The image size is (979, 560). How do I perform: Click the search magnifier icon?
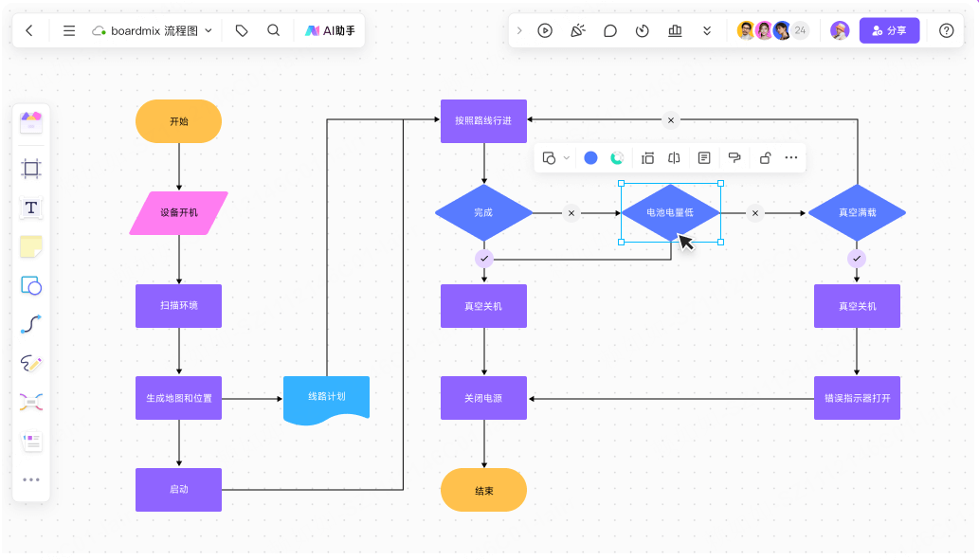tap(273, 30)
